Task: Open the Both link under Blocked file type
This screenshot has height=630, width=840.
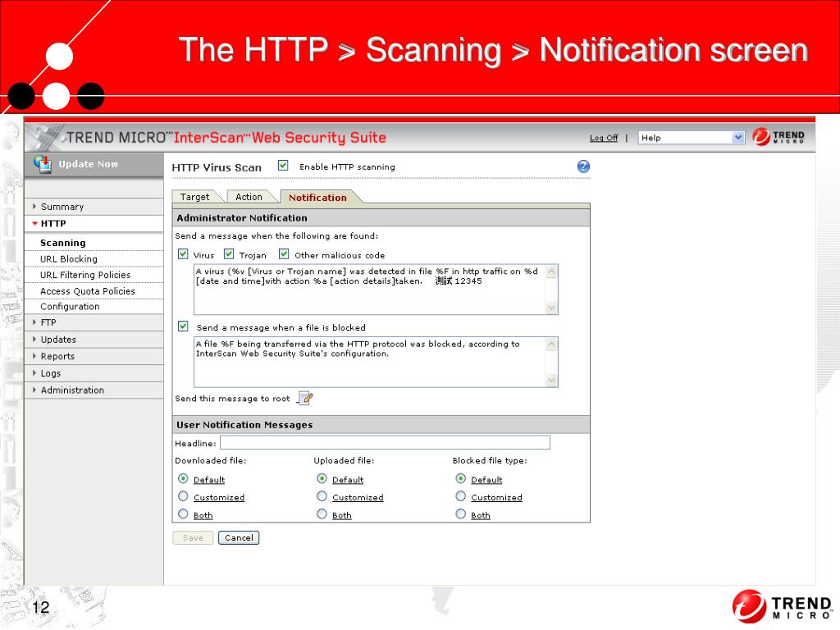Action: [x=481, y=515]
